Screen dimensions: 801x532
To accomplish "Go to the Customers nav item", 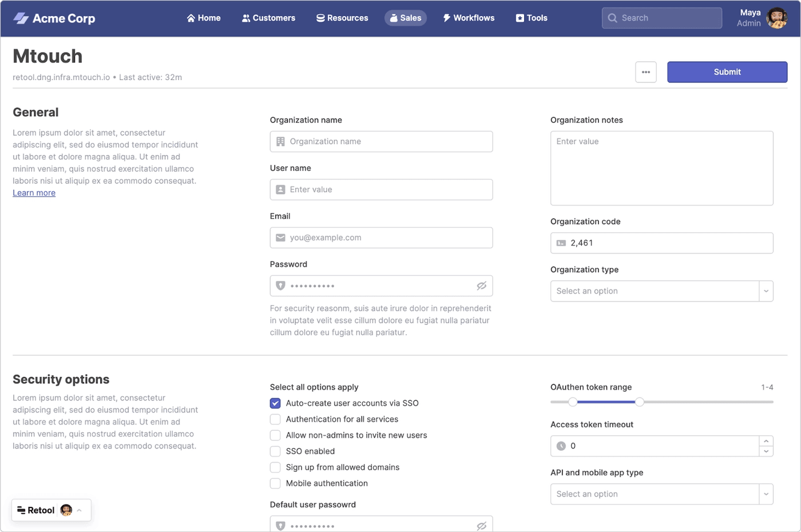I will [268, 18].
